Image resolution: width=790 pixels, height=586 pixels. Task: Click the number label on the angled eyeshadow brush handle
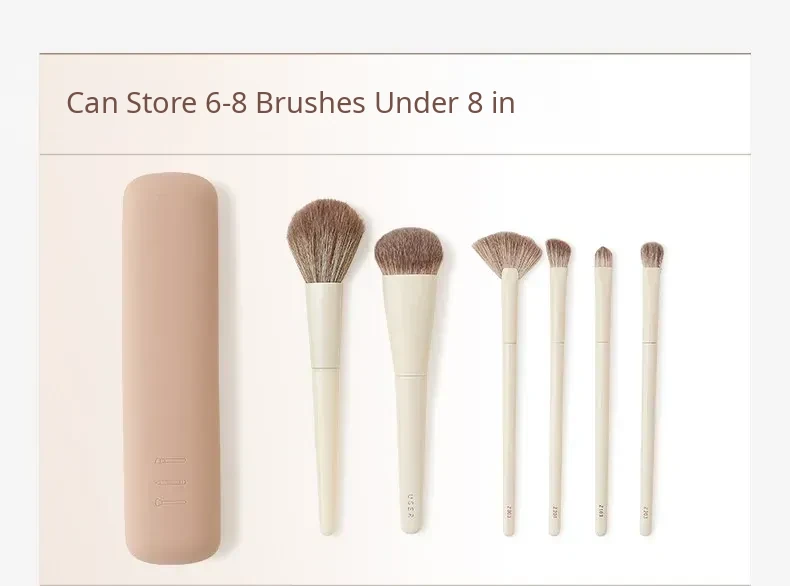[555, 512]
